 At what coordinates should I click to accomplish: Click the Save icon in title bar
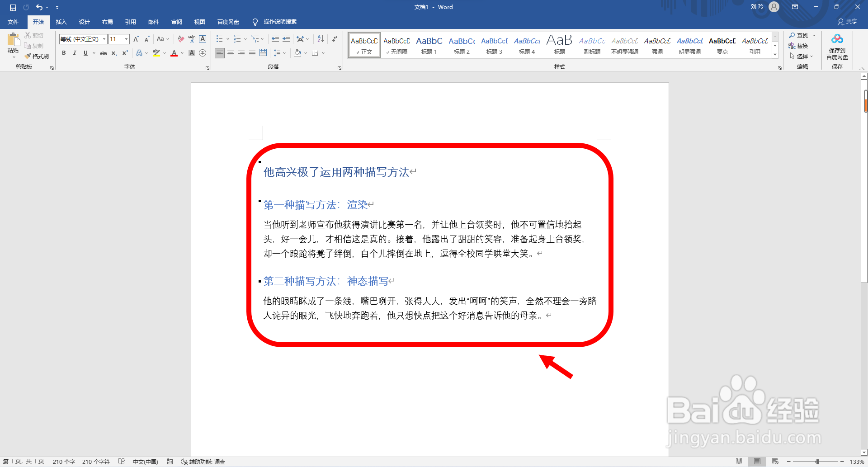pyautogui.click(x=13, y=7)
